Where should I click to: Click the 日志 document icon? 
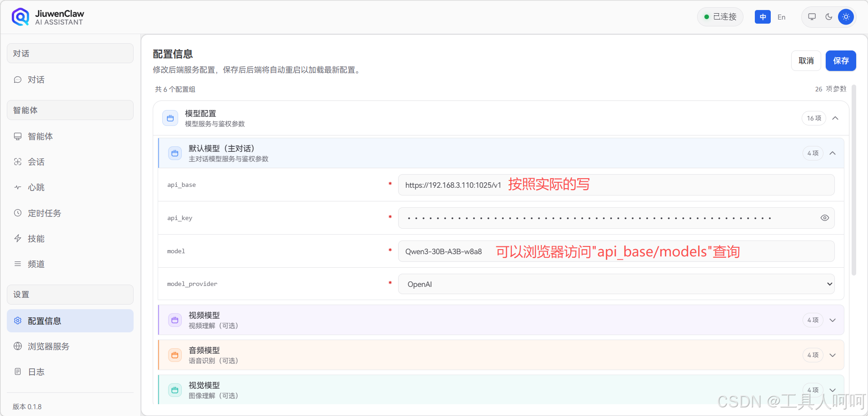[18, 371]
